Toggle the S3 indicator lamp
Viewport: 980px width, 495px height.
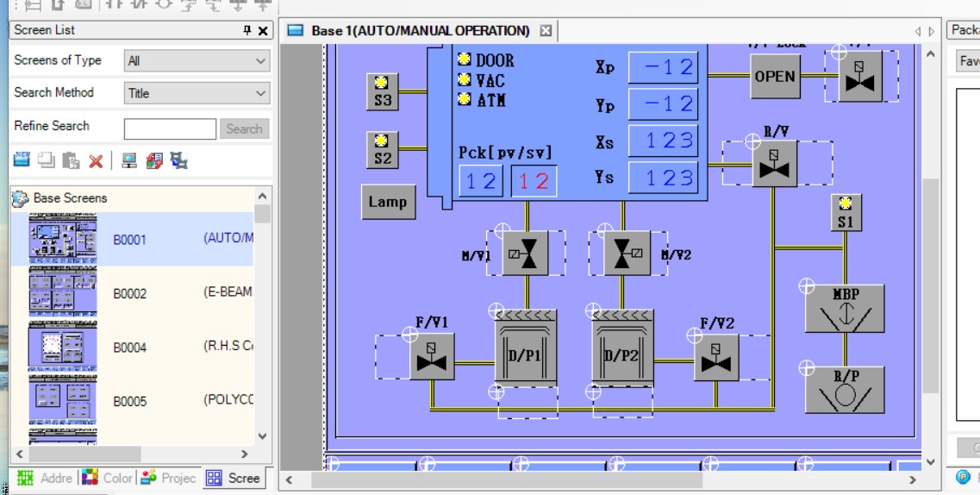(382, 91)
